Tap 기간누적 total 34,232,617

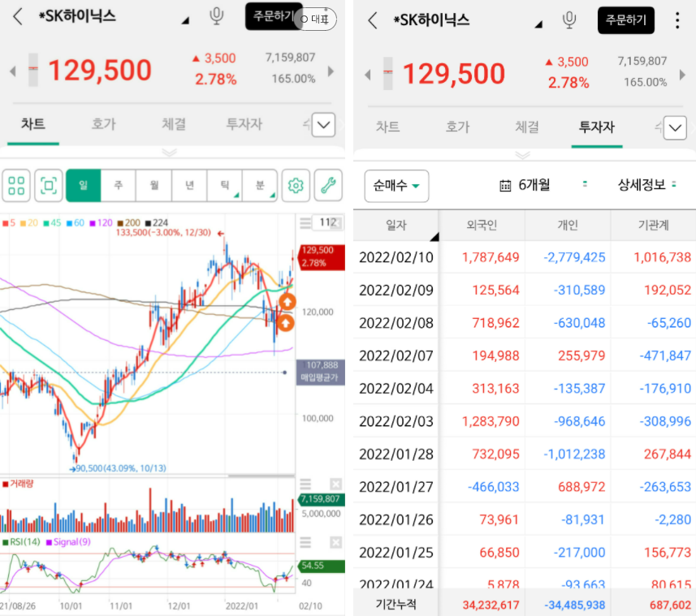click(491, 605)
